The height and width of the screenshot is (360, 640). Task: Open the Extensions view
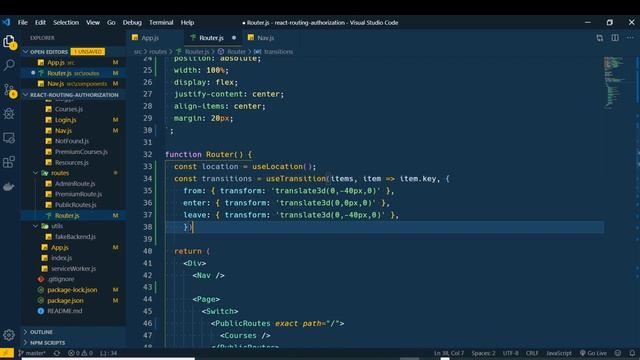tap(9, 162)
